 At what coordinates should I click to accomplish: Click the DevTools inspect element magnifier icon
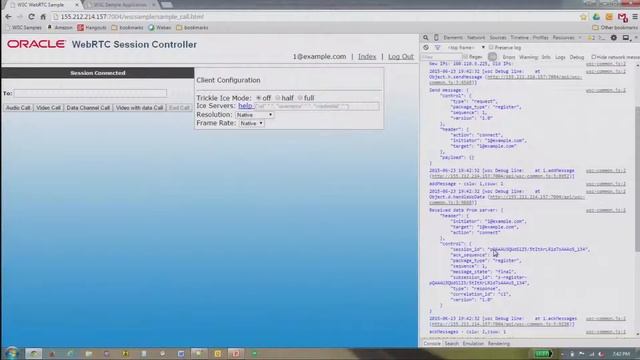click(426, 38)
